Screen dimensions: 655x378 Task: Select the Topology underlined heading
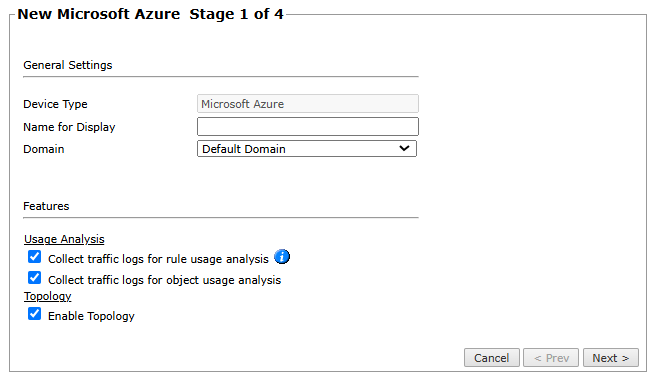point(48,296)
